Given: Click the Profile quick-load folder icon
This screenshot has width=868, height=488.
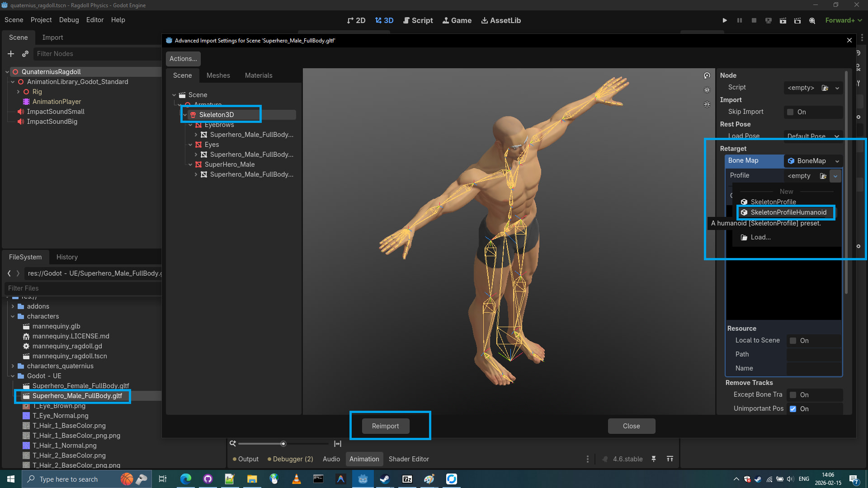Looking at the screenshot, I should pos(823,176).
